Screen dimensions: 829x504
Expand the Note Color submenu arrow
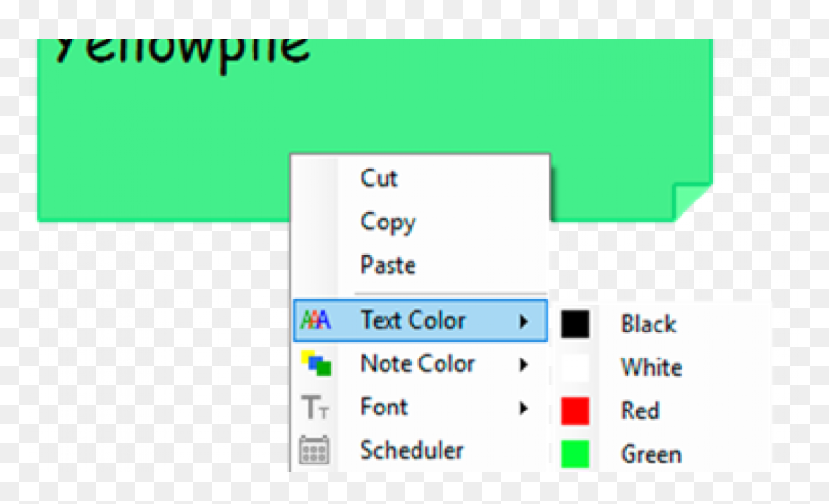coord(523,364)
